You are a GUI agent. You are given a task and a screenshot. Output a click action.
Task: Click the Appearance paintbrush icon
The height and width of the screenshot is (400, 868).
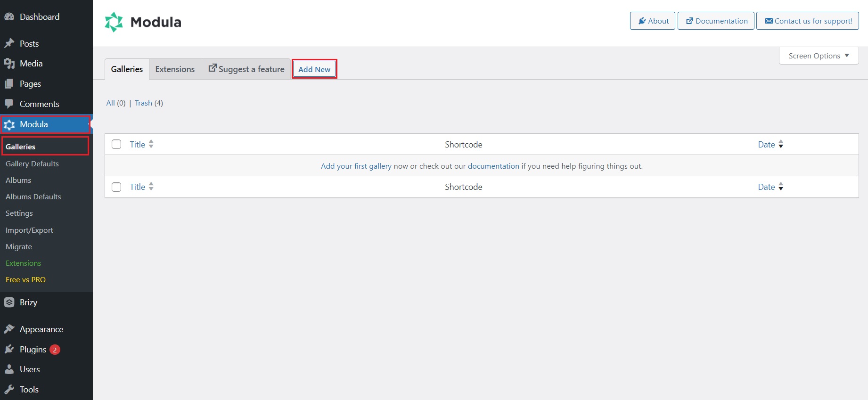[9, 329]
